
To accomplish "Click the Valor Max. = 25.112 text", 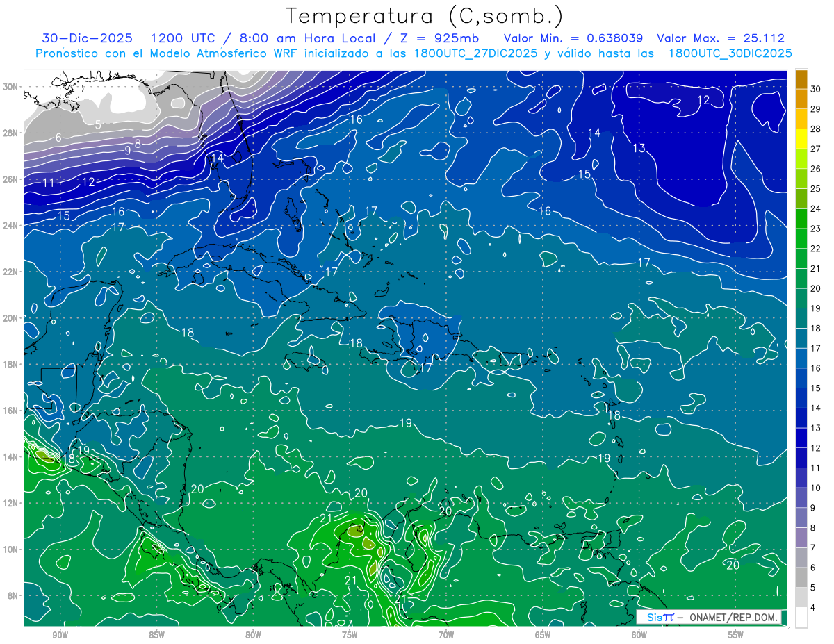I will click(x=721, y=38).
